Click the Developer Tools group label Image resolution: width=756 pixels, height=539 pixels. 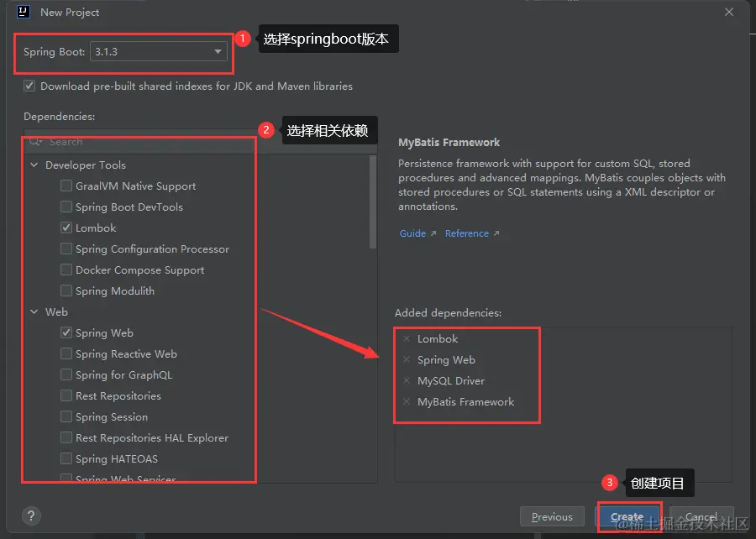(x=86, y=165)
